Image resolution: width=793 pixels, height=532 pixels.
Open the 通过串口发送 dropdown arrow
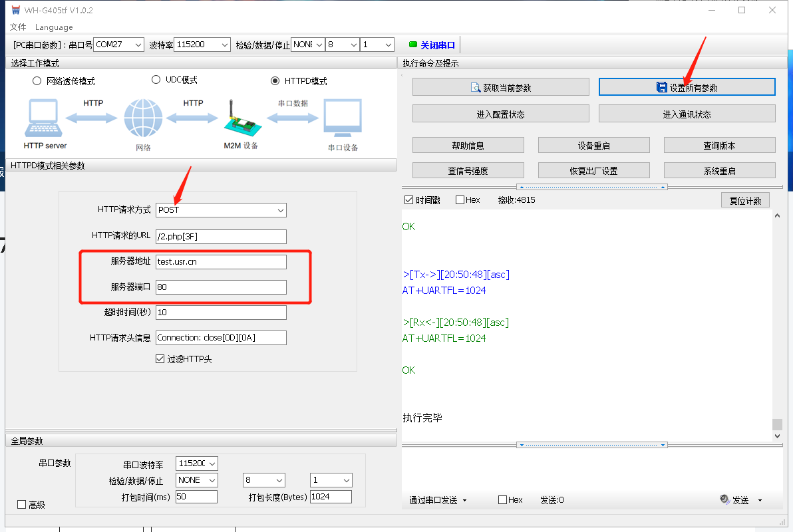[x=464, y=501]
